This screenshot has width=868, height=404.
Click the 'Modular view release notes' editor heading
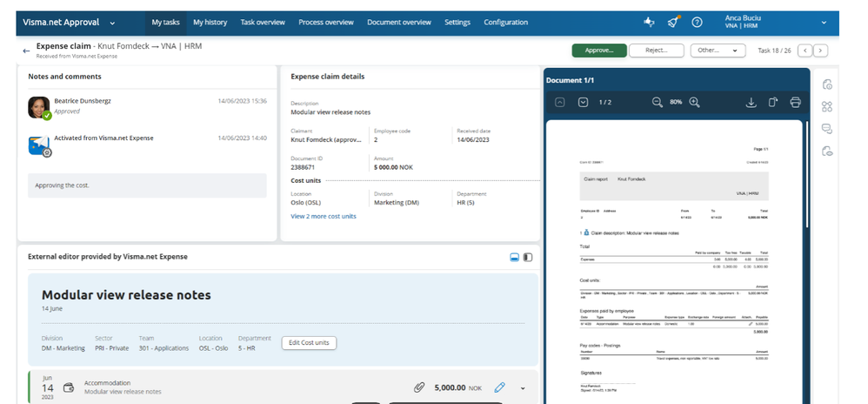click(126, 295)
